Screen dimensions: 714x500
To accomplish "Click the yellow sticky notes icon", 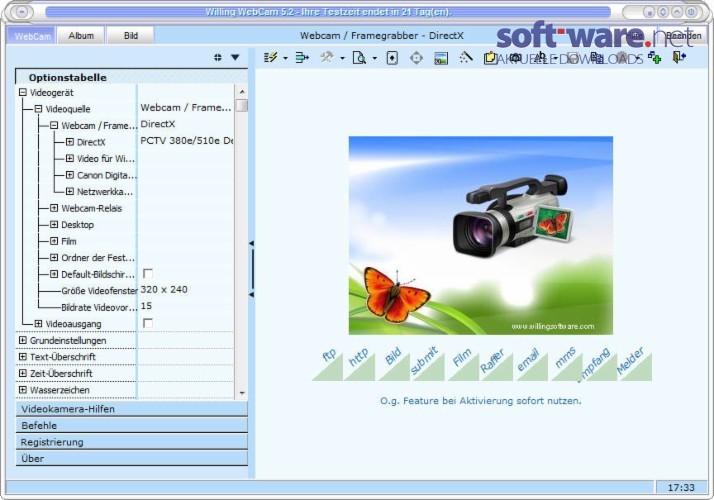I will pos(490,58).
